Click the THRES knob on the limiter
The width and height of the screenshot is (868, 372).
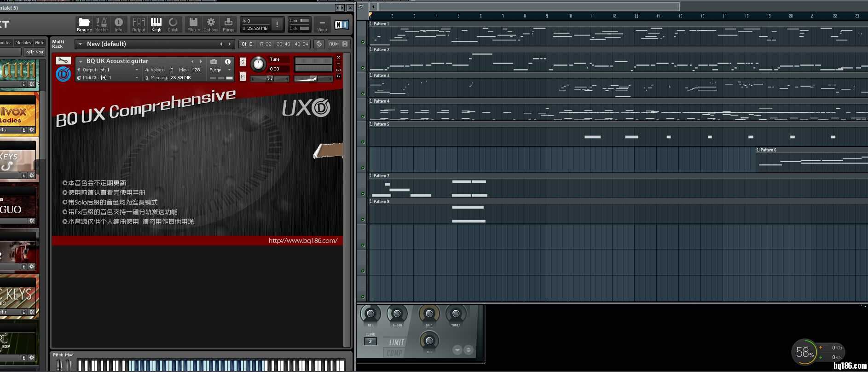pyautogui.click(x=456, y=314)
